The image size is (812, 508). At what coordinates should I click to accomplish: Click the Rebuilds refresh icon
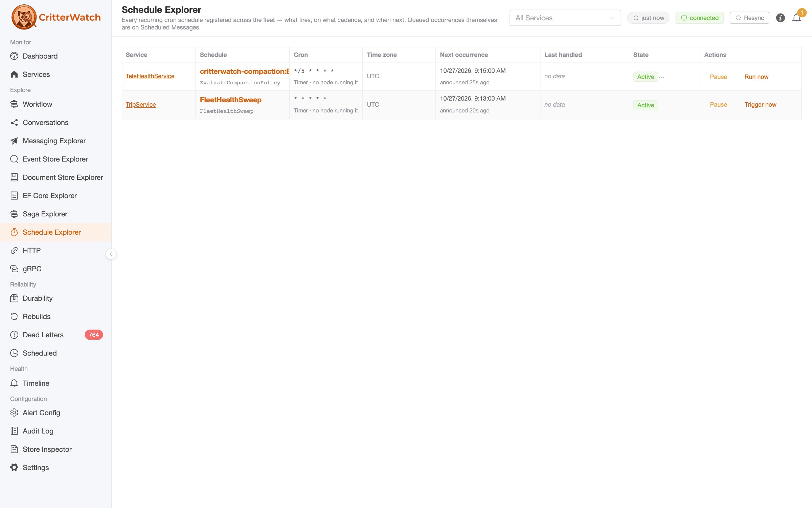[14, 317]
